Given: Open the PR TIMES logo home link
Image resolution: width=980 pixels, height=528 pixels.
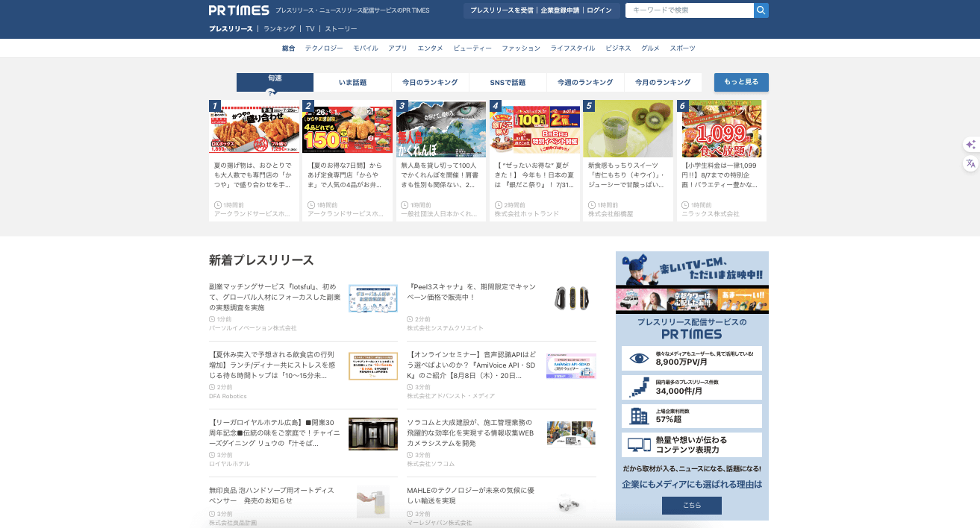Looking at the screenshot, I should 239,10.
